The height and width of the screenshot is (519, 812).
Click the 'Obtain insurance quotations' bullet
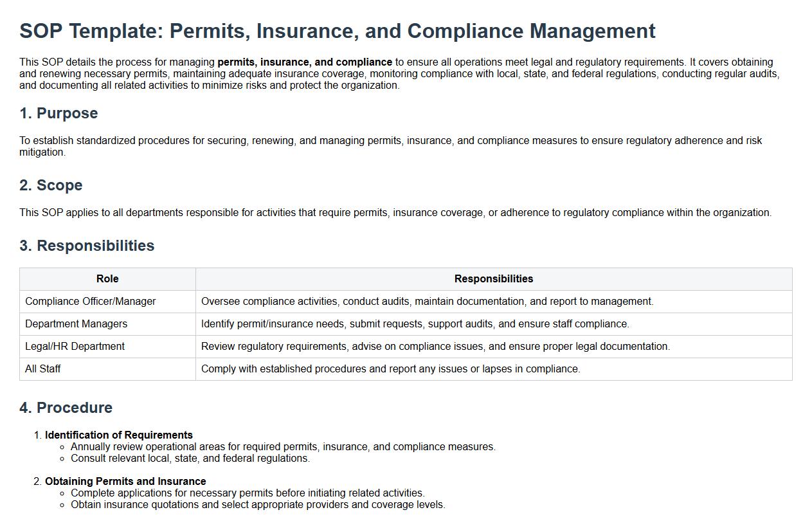coord(258,505)
